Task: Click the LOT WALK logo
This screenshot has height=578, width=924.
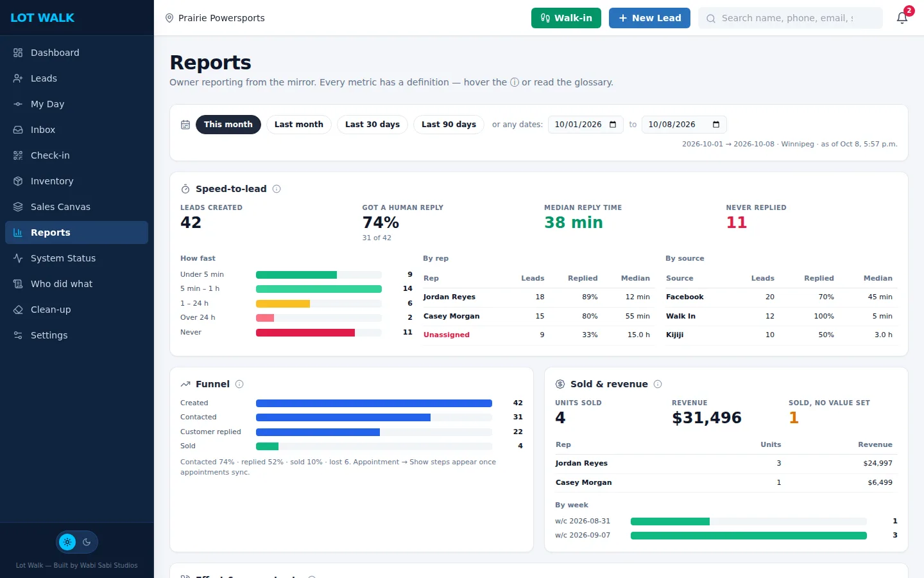Action: (42, 18)
